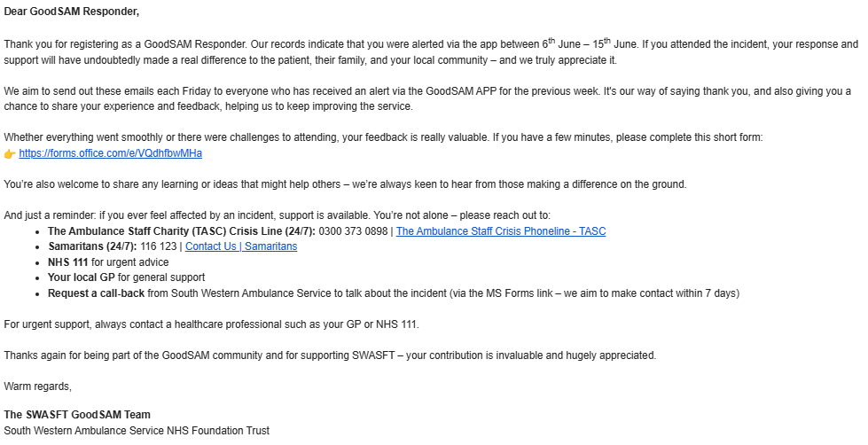The width and height of the screenshot is (868, 445).
Task: Click the pointing finger emoji before the link
Action: (x=10, y=153)
